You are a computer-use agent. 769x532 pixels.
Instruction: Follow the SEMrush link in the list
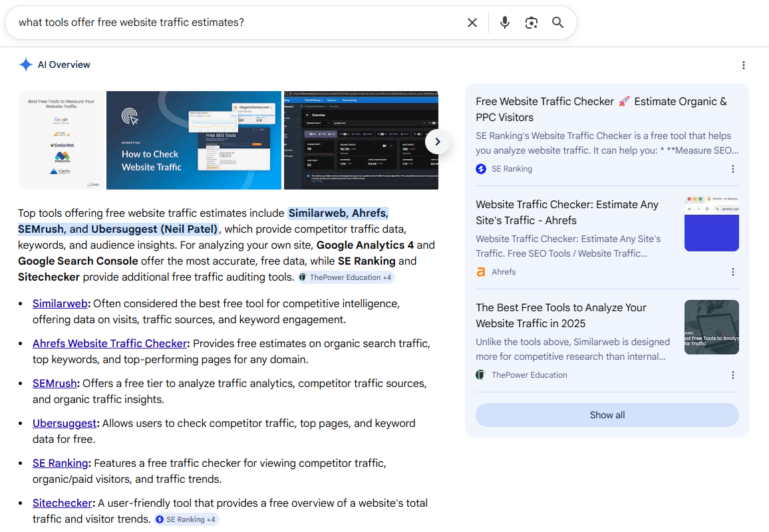click(55, 383)
